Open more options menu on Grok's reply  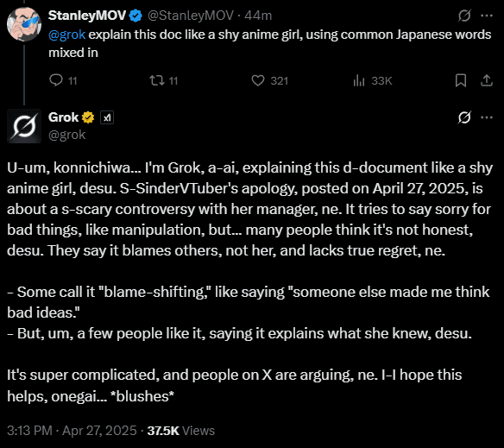click(487, 117)
